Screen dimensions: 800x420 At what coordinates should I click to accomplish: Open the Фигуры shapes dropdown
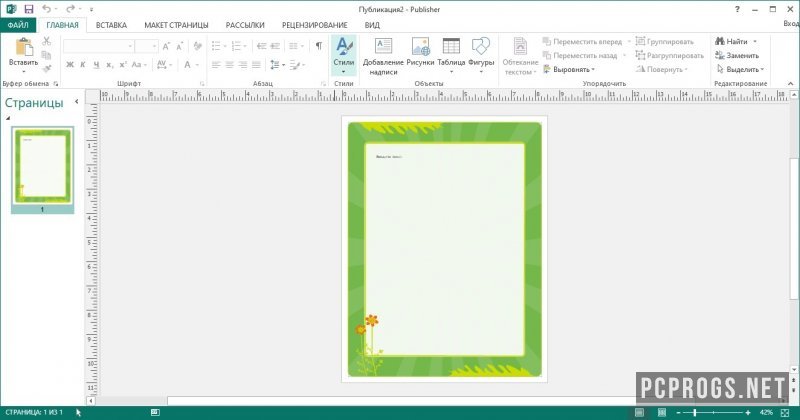tap(481, 56)
